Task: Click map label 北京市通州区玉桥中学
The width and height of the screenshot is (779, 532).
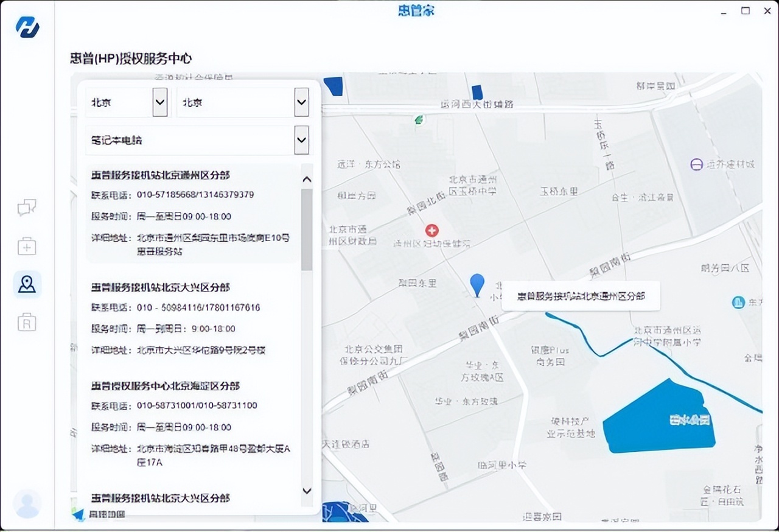Action: pos(473,186)
